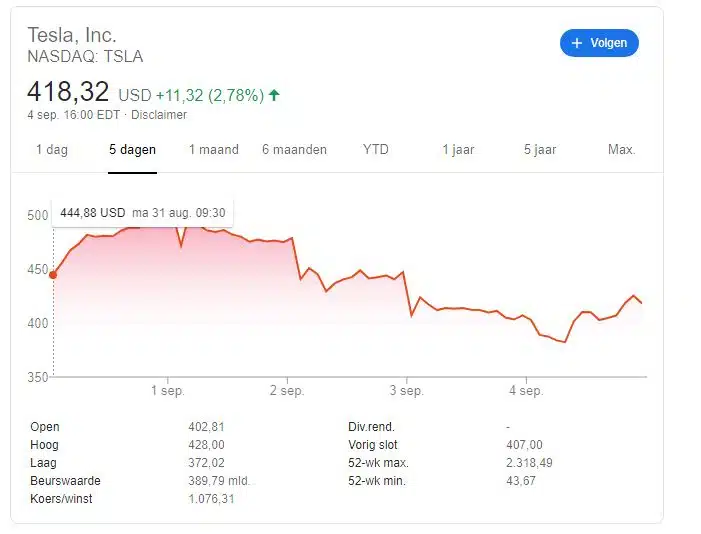Click the green up arrow price indicator
Image resolution: width=701 pixels, height=534 pixels.
click(274, 95)
